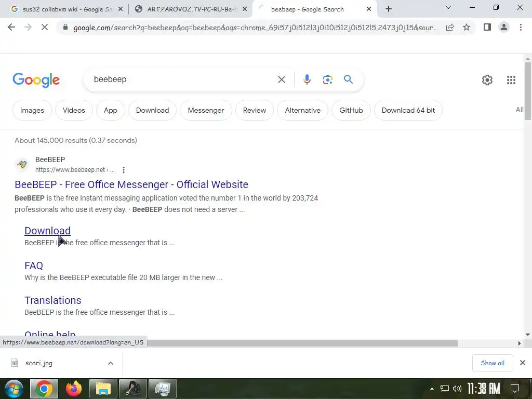Viewport: 532px width, 399px height.
Task: Bookmark this page with the star icon
Action: pyautogui.click(x=467, y=27)
